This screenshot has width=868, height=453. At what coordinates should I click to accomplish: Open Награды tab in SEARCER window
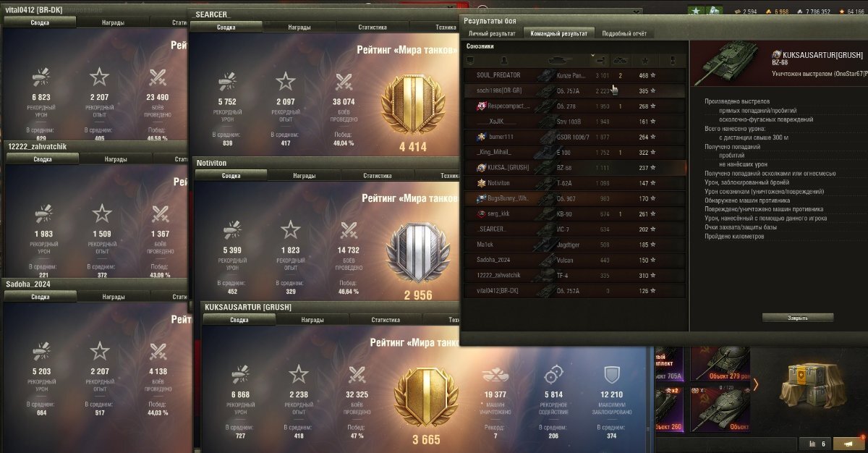pos(299,27)
